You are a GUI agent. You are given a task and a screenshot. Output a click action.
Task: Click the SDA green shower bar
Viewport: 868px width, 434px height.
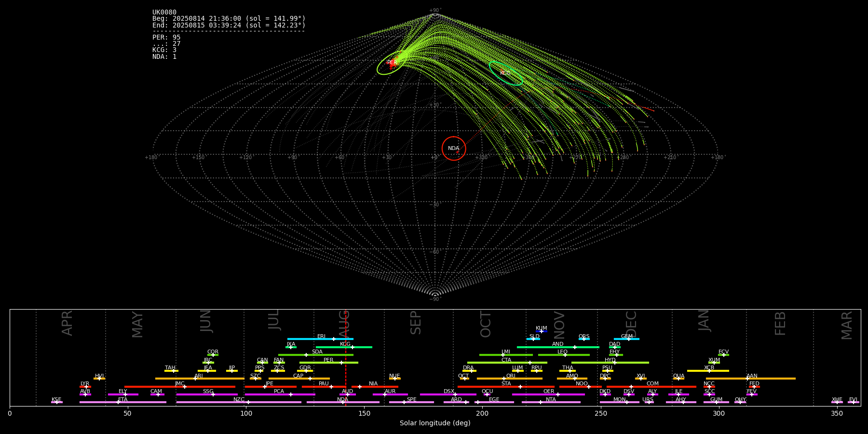316,355
